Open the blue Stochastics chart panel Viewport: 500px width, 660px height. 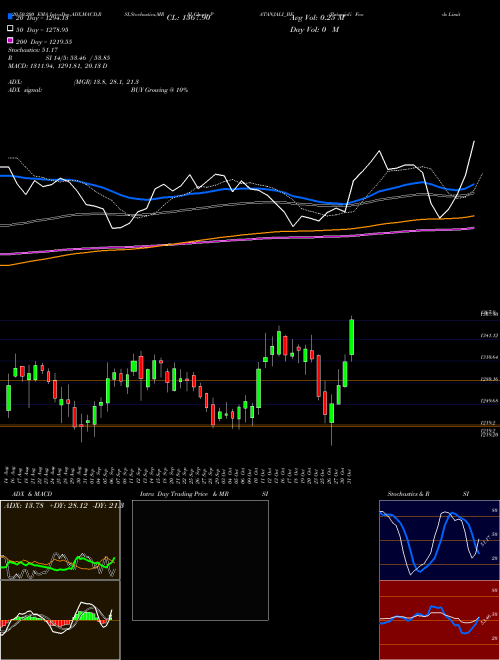coord(439,540)
